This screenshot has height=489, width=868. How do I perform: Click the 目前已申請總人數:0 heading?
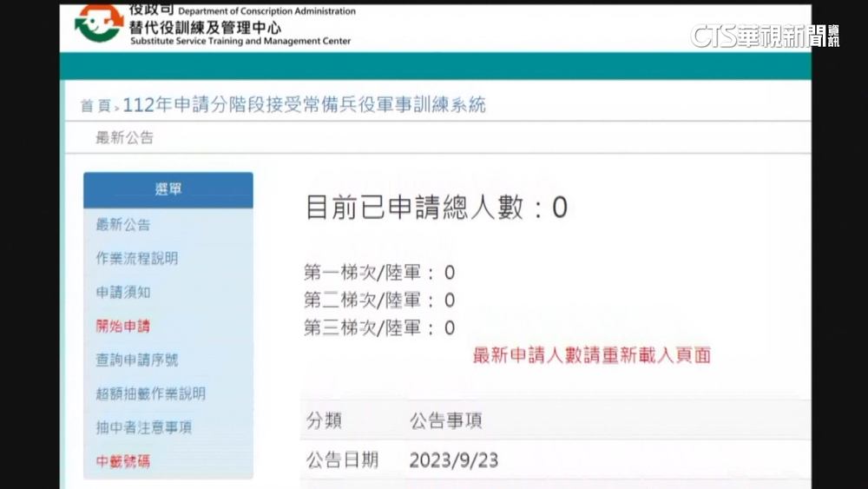coord(437,208)
